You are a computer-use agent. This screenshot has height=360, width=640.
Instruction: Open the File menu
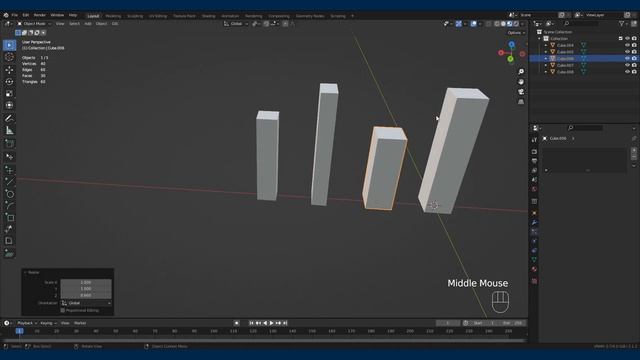(15, 15)
